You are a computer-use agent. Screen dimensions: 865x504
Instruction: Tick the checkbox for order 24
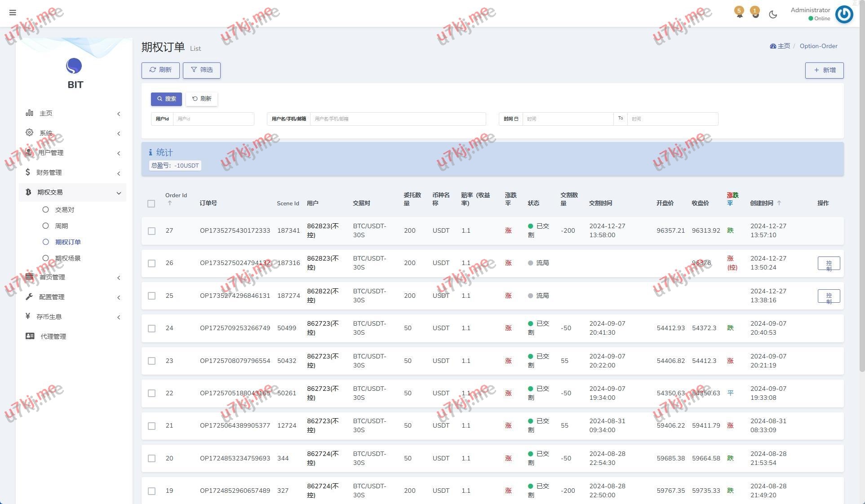151,328
